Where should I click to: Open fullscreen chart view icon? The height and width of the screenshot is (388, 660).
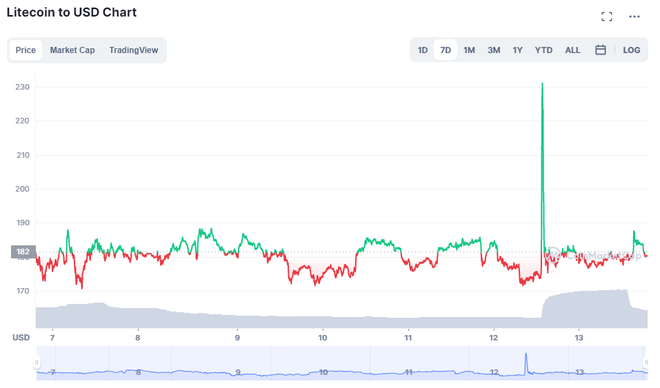(607, 16)
